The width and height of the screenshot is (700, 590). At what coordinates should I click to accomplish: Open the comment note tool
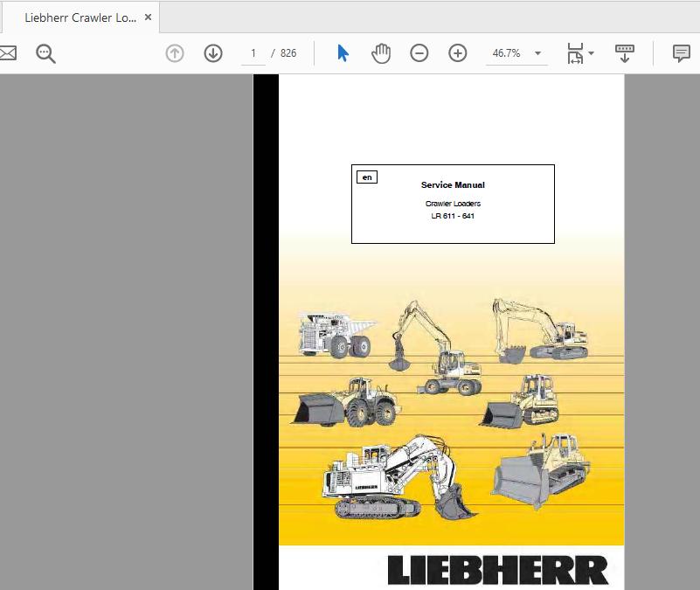tap(682, 53)
